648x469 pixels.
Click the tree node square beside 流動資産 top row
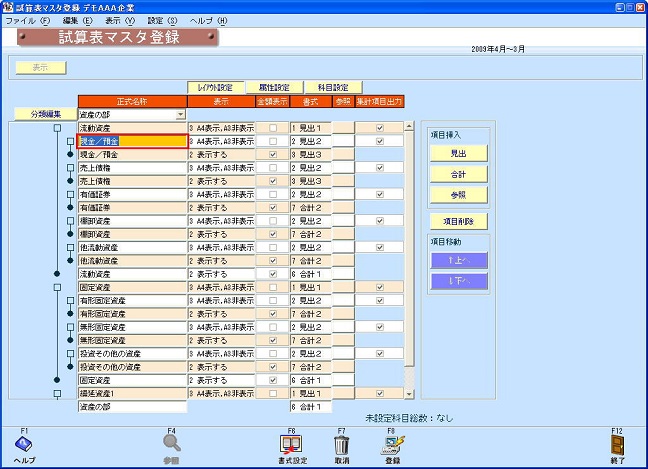pos(57,128)
